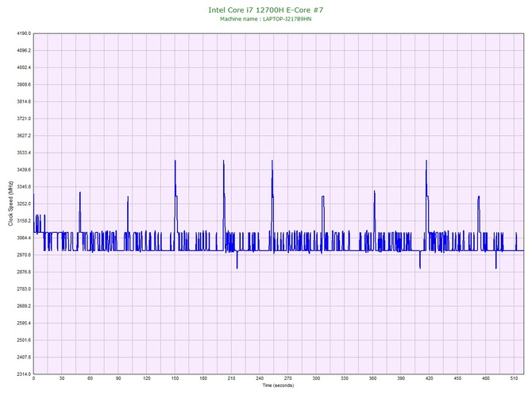Select the 3252.0 y-axis value
Viewport: 532px width, 399px height.
[x=24, y=203]
